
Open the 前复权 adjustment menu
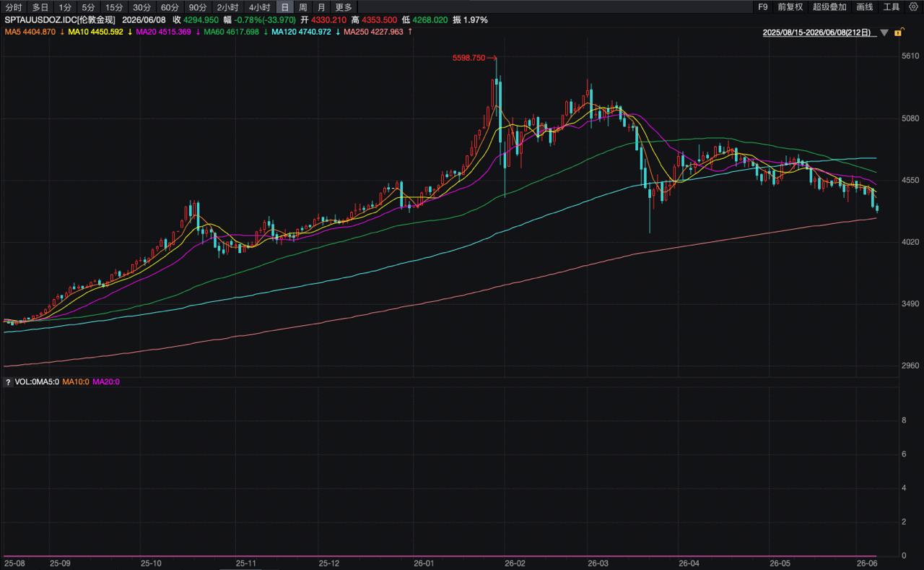(790, 7)
